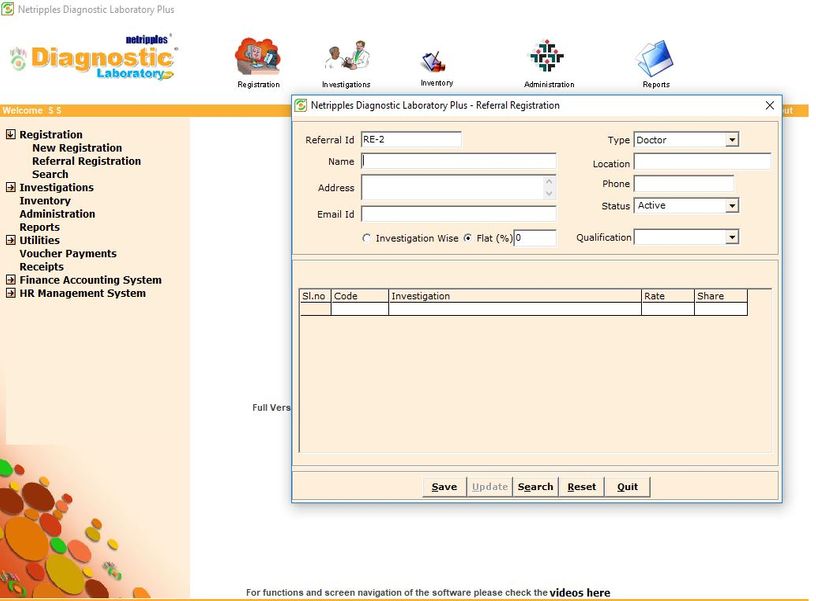Select Inventory in the sidebar
Screen dimensions: 816x601
click(x=45, y=201)
